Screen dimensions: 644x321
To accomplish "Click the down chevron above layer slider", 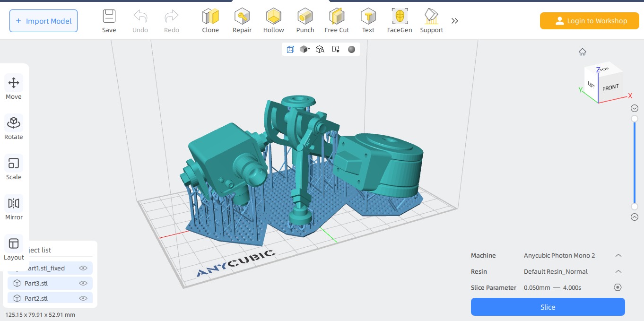I will point(635,108).
